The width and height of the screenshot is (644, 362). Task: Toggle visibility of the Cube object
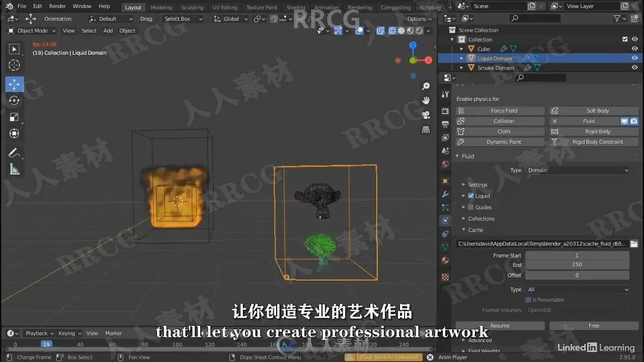pos(634,49)
